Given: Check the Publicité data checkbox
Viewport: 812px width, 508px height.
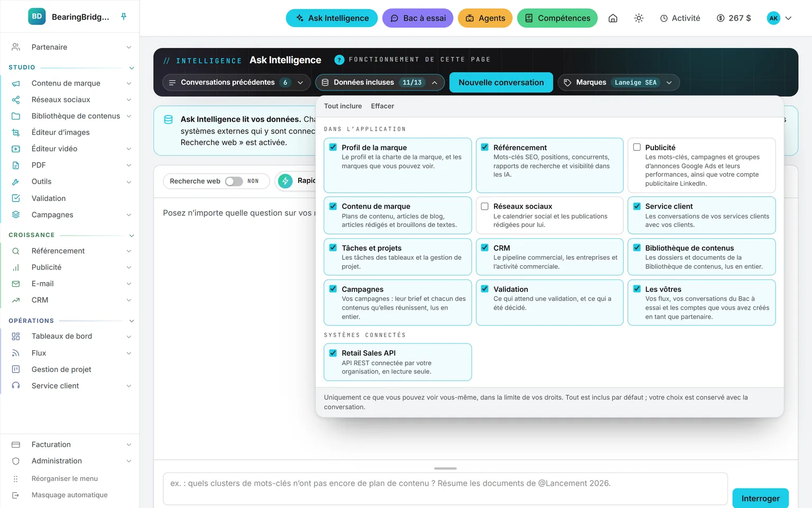Looking at the screenshot, I should pyautogui.click(x=636, y=147).
